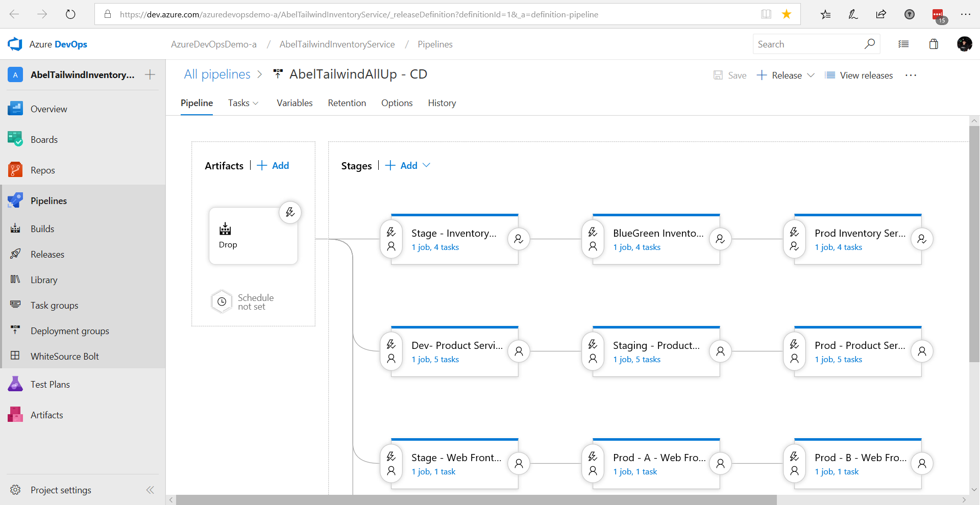
Task: Switch to the Retention tab
Action: [347, 103]
